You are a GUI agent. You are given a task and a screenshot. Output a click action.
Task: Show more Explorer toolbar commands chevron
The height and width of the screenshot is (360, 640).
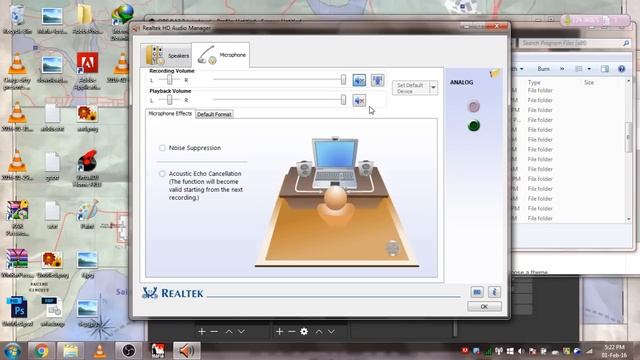tap(562, 69)
